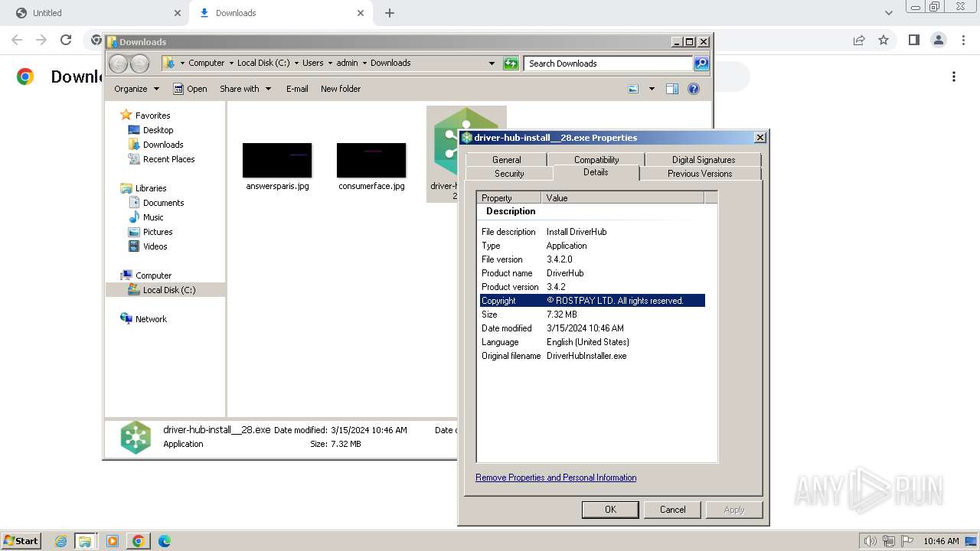Viewport: 980px width, 551px height.
Task: Click the Windows Start button
Action: (x=21, y=540)
